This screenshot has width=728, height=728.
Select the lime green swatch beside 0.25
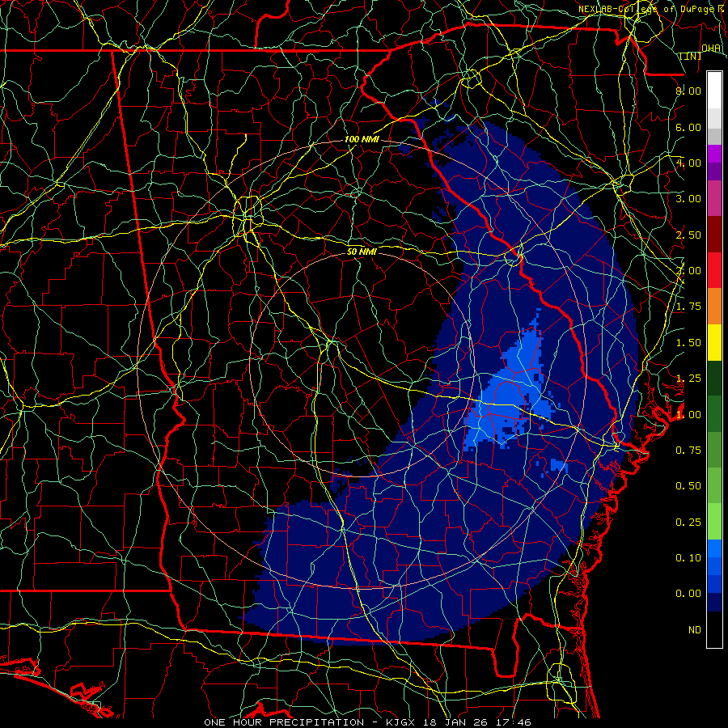pyautogui.click(x=714, y=522)
